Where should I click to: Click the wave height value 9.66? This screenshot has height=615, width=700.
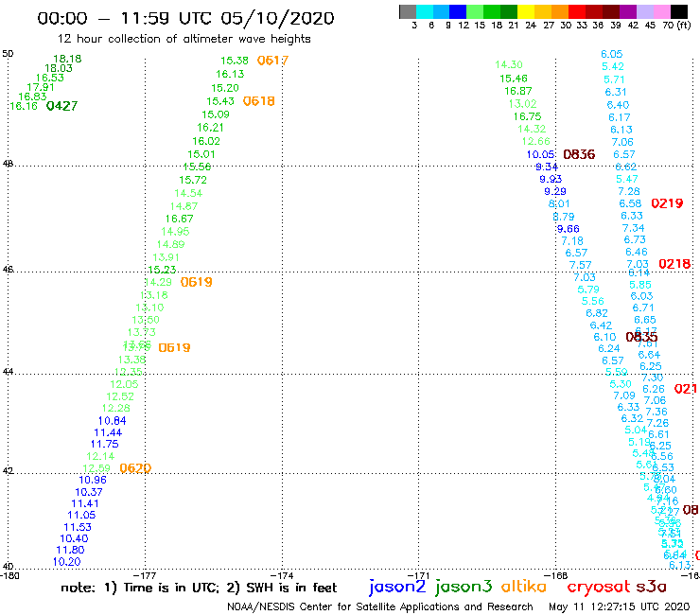coord(568,229)
